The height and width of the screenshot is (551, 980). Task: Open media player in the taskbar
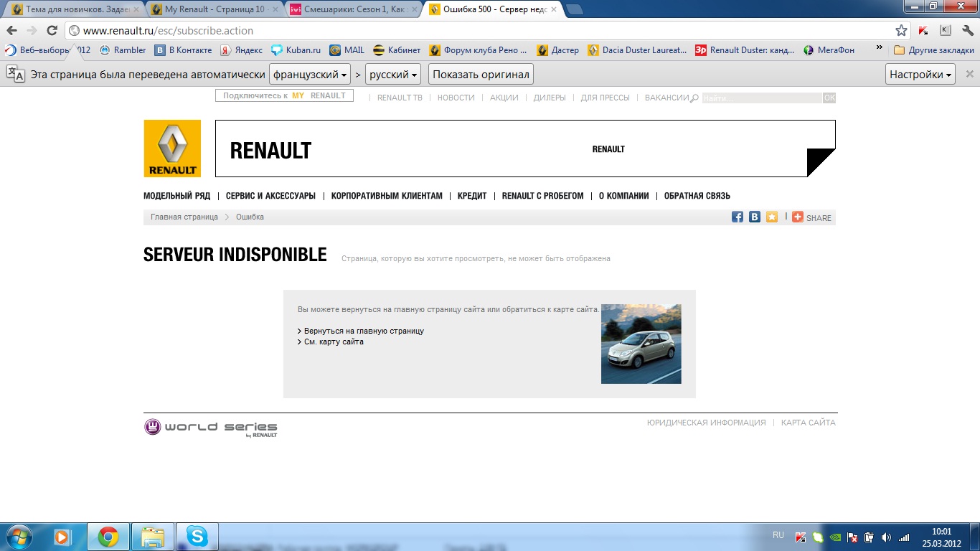(63, 536)
